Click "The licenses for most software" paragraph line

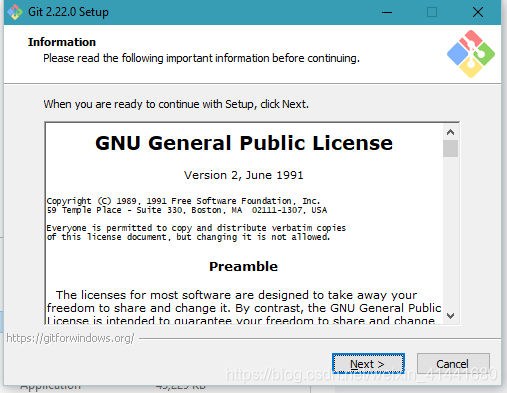(236, 295)
